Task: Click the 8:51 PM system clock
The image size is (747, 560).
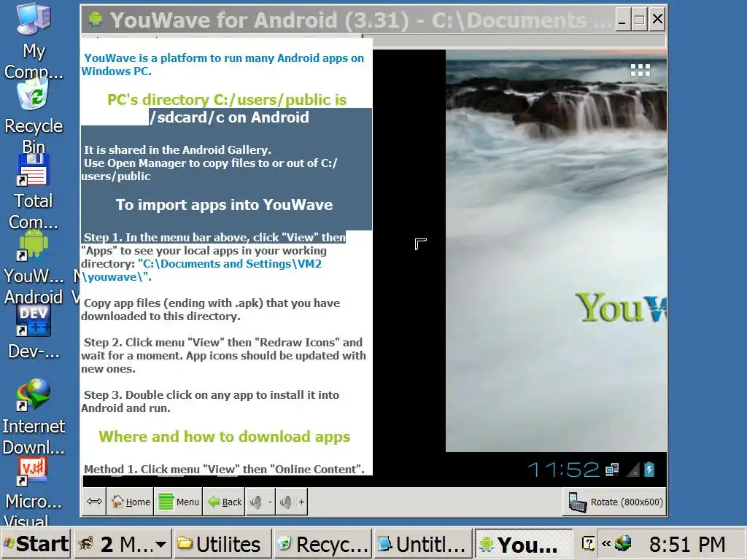Action: pyautogui.click(x=687, y=544)
